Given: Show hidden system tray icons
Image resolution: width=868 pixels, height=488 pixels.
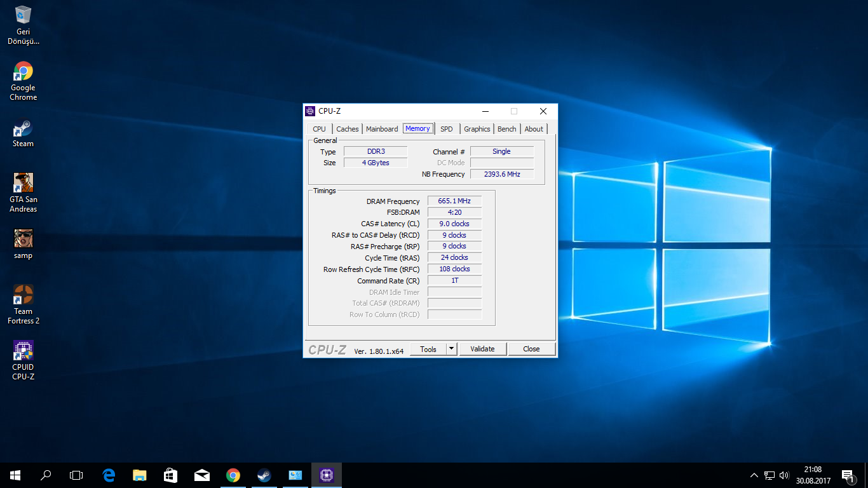Looking at the screenshot, I should (754, 475).
